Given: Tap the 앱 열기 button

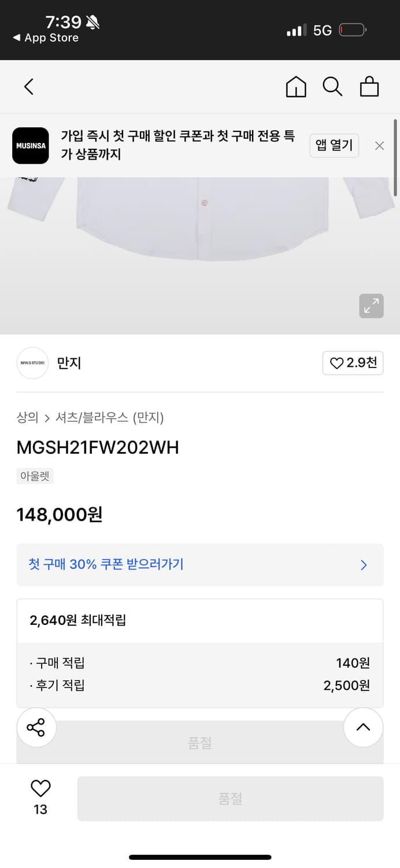Looking at the screenshot, I should (334, 145).
